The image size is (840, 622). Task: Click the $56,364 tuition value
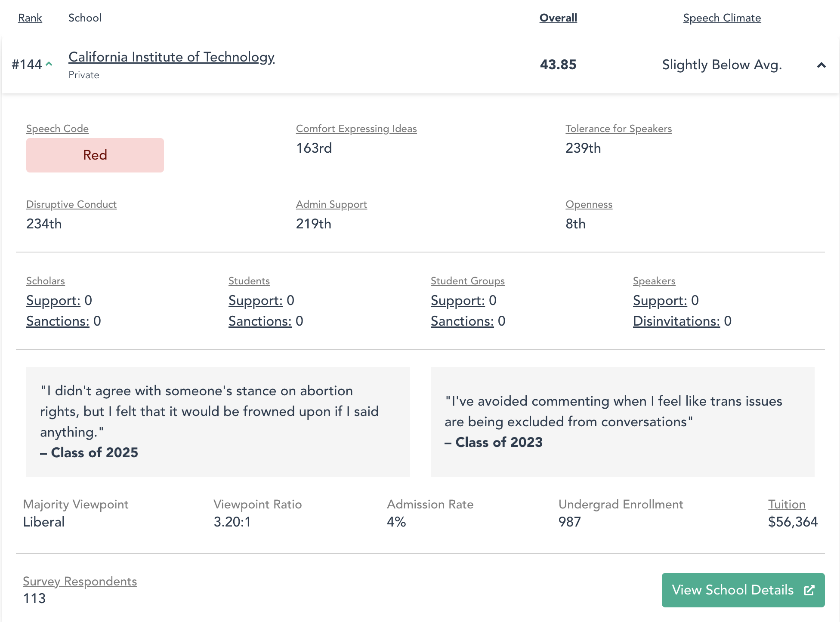(793, 522)
